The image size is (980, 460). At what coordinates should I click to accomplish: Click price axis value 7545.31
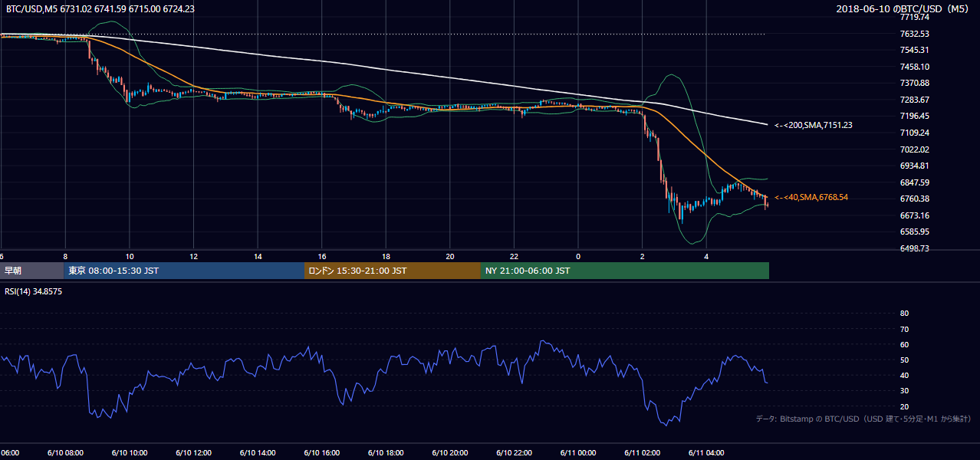click(x=915, y=50)
